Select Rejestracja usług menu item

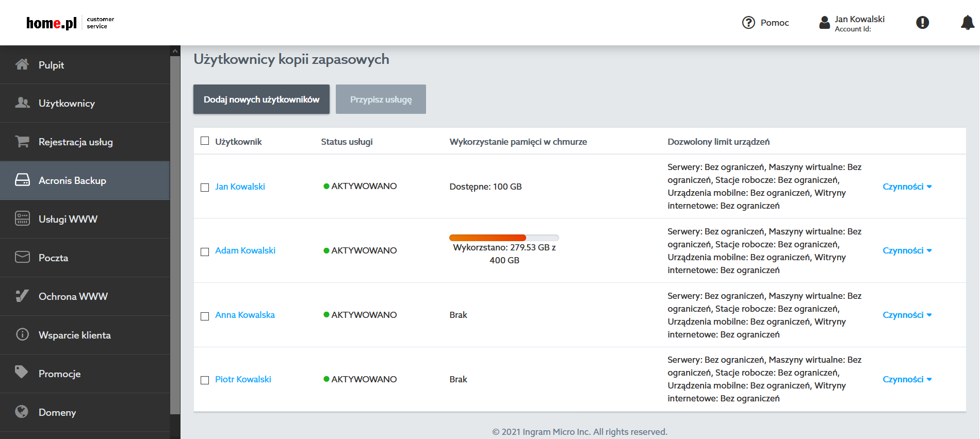point(85,142)
